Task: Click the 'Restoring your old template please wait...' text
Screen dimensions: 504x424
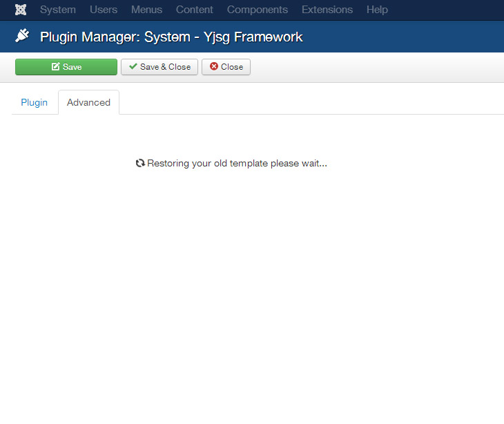Action: pos(238,163)
